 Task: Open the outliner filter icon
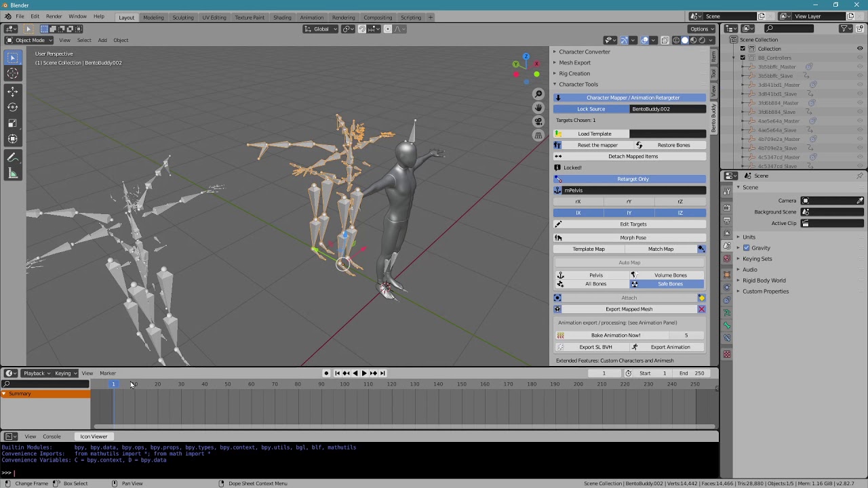(845, 28)
